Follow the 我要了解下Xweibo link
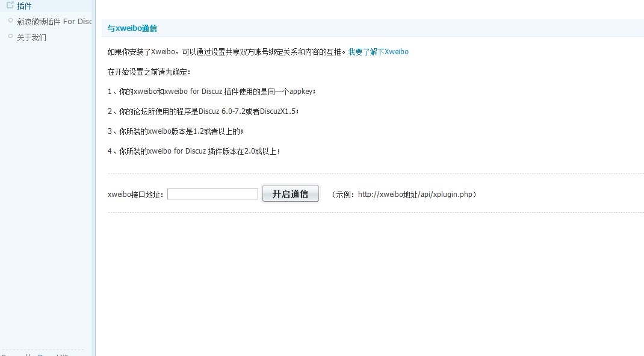This screenshot has width=644, height=356. click(x=378, y=52)
